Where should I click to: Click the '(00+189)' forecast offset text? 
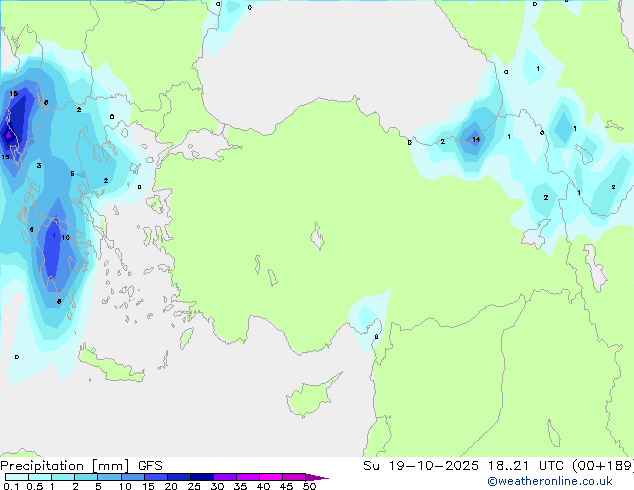click(602, 466)
